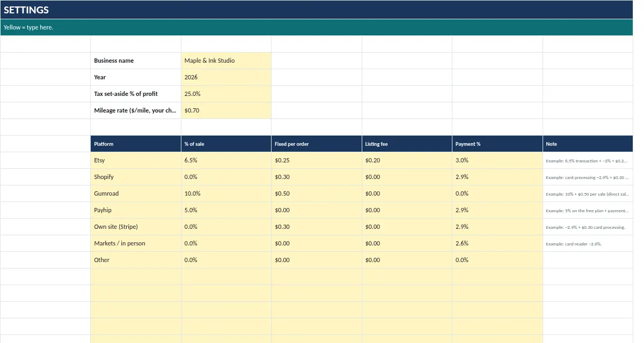Image resolution: width=644 pixels, height=343 pixels.
Task: Select the 'Tax set-aside % of profit' label
Action: pos(136,94)
